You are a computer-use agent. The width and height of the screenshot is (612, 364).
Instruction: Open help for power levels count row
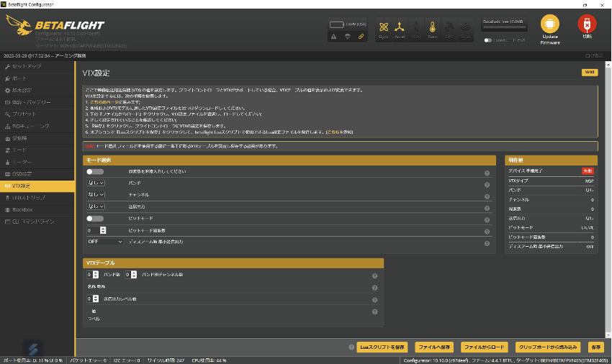374,300
